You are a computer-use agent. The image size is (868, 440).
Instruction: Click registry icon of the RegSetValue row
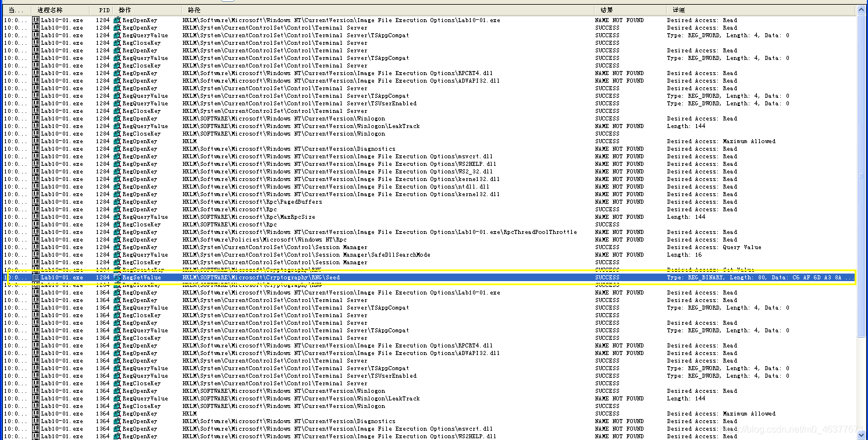(117, 278)
